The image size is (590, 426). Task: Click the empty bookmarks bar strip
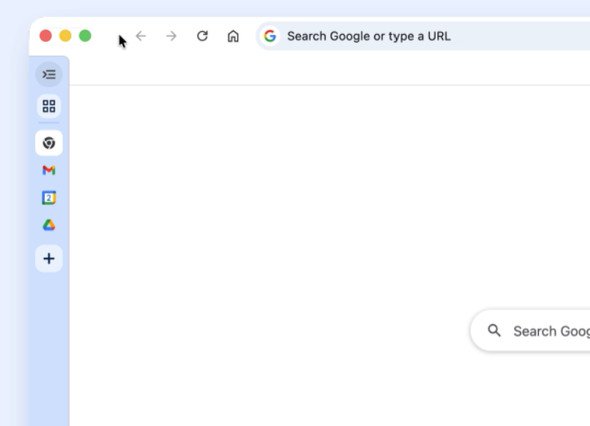(330, 71)
